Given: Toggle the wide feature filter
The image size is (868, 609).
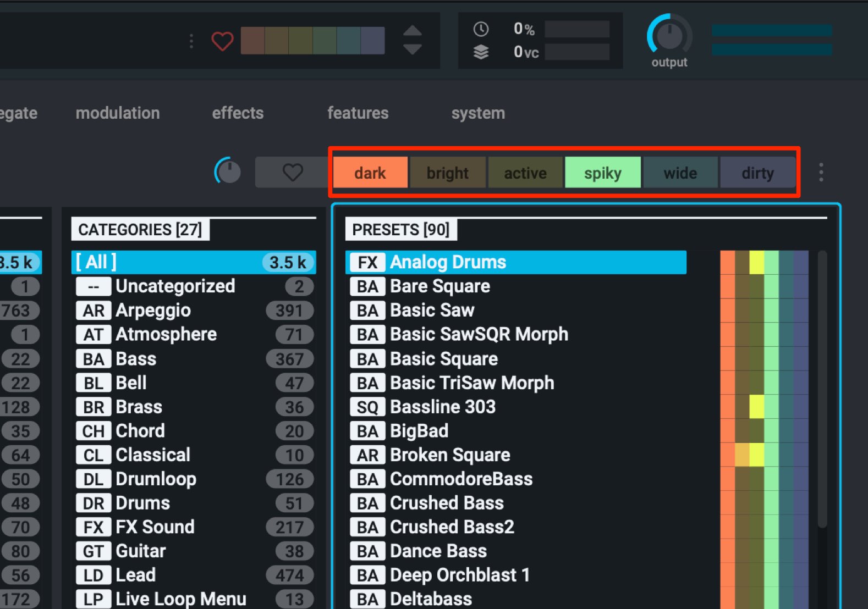Looking at the screenshot, I should coord(680,173).
